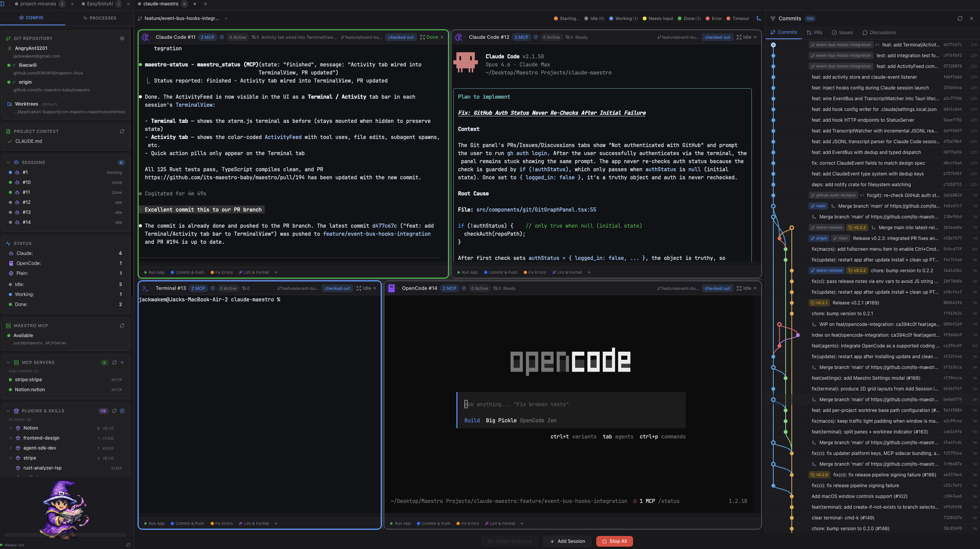Close the project-miranda tab
Image resolution: width=980 pixels, height=549 pixels.
pos(72,4)
